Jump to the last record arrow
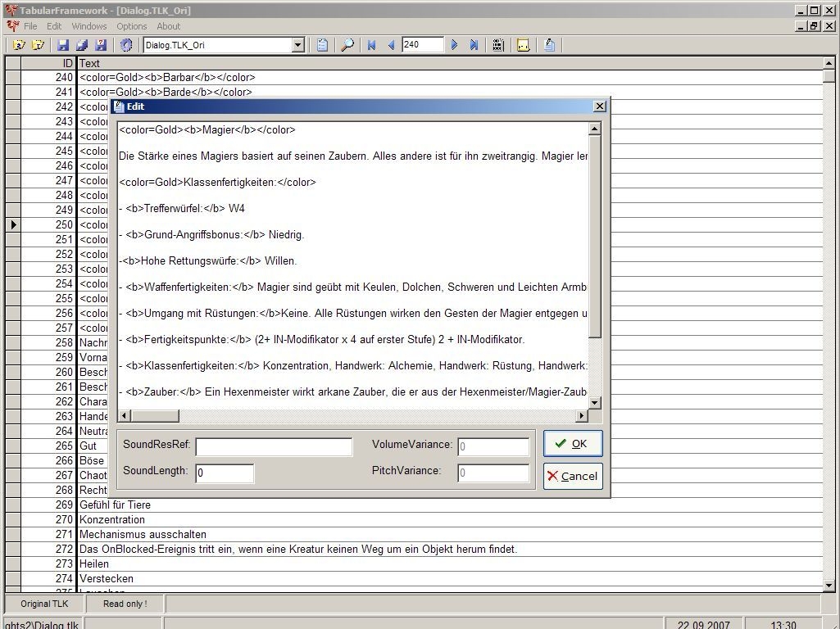Image resolution: width=840 pixels, height=629 pixels. tap(474, 45)
